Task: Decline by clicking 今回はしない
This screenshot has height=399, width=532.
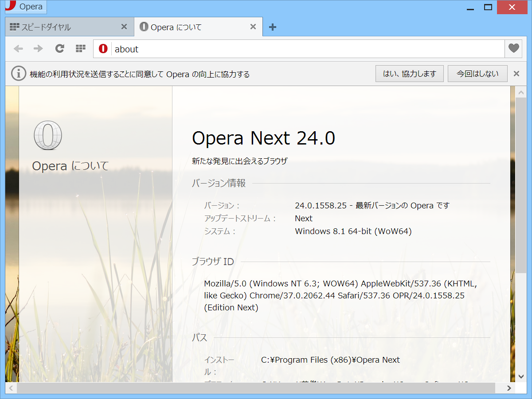Action: [x=477, y=73]
